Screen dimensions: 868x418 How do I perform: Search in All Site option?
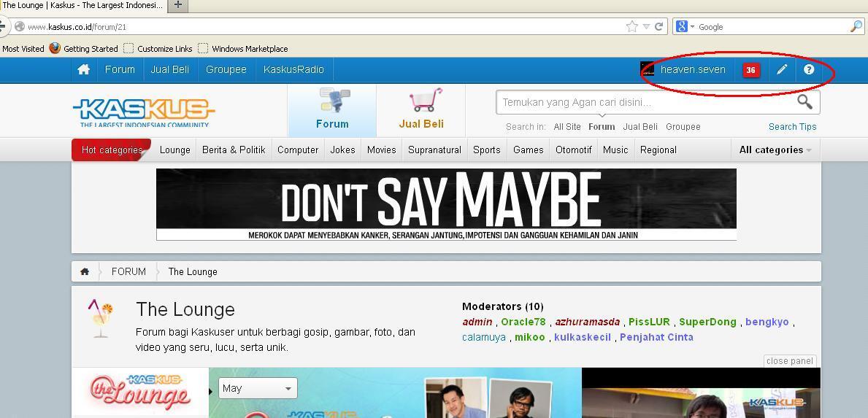point(567,127)
